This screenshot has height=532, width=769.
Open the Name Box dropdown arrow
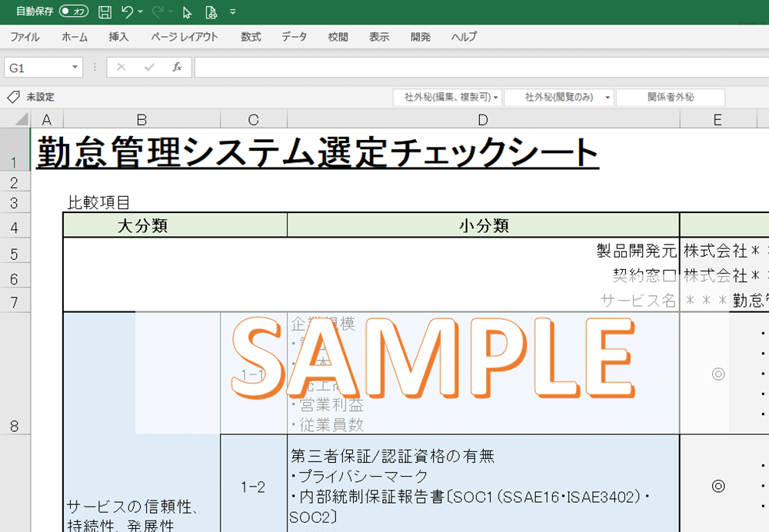point(75,68)
